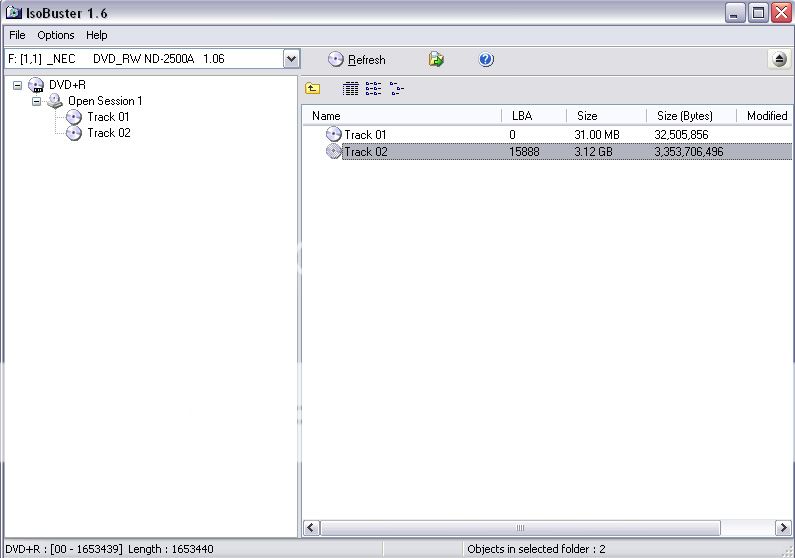795x558 pixels.
Task: Maximize the IsoBuster window
Action: pos(758,13)
